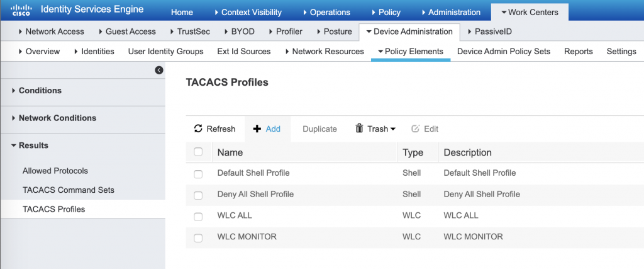Click the WLC ALL description cell
The width and height of the screenshot is (644, 269).
[461, 215]
